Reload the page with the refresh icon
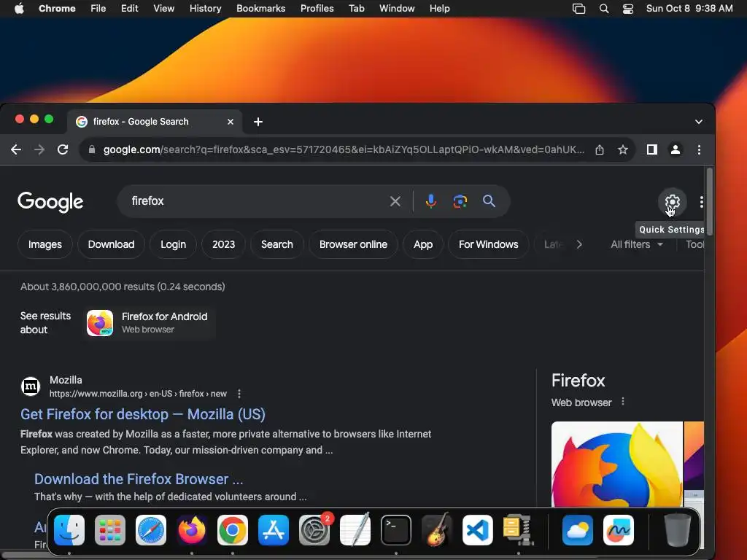This screenshot has width=747, height=560. [x=63, y=149]
